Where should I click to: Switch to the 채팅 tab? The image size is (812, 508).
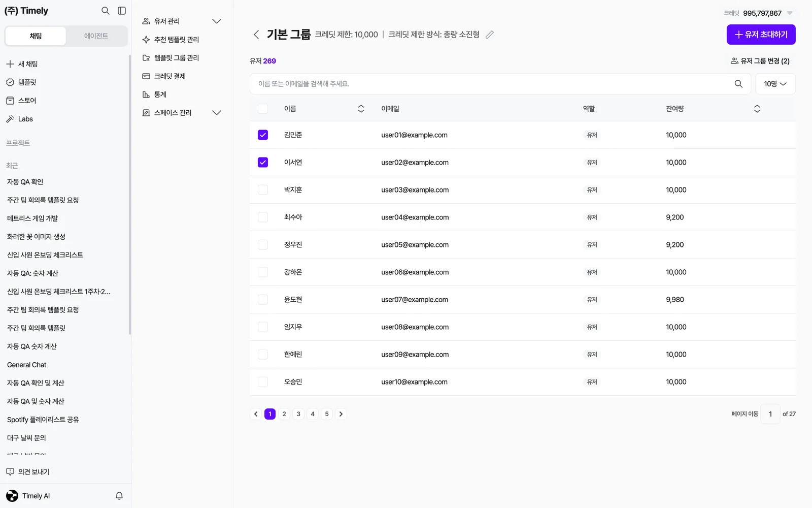click(x=36, y=36)
